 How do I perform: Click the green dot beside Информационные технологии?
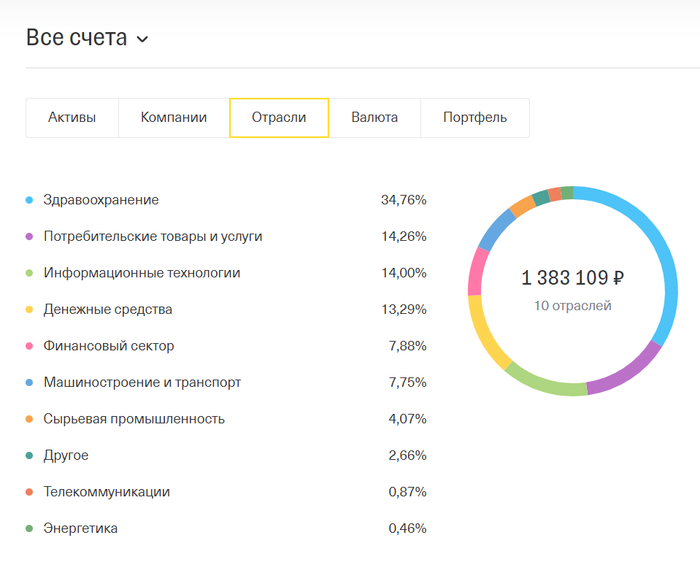pyautogui.click(x=30, y=273)
